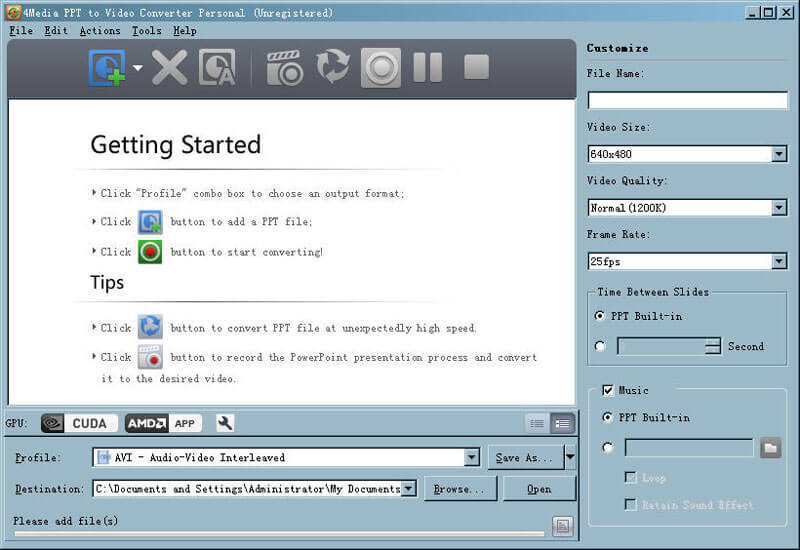
Task: Click the NVIDIA CUDA GPU icon
Action: [80, 423]
